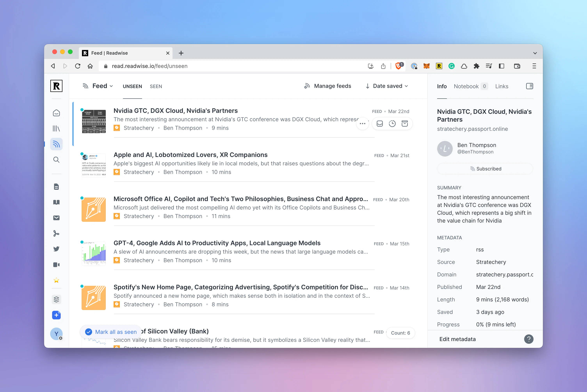Toggle the right sidebar panel icon
This screenshot has height=392, width=587.
click(529, 86)
